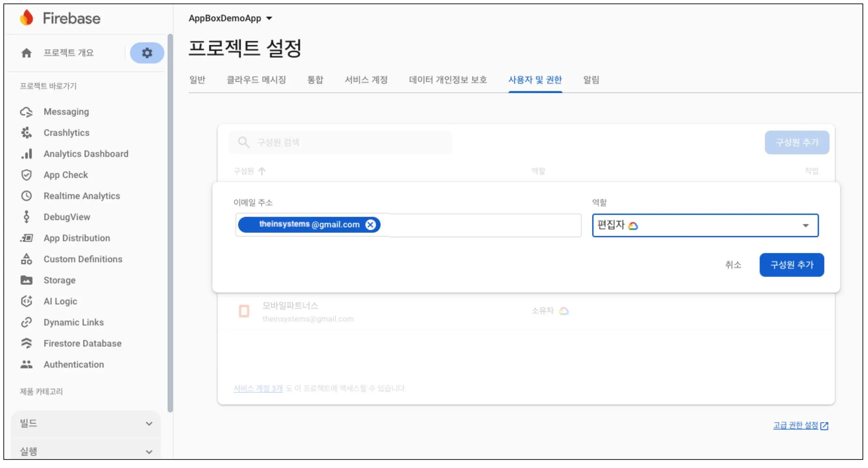This screenshot has width=868, height=468.
Task: Click 취소 to cancel adding member
Action: coord(733,265)
